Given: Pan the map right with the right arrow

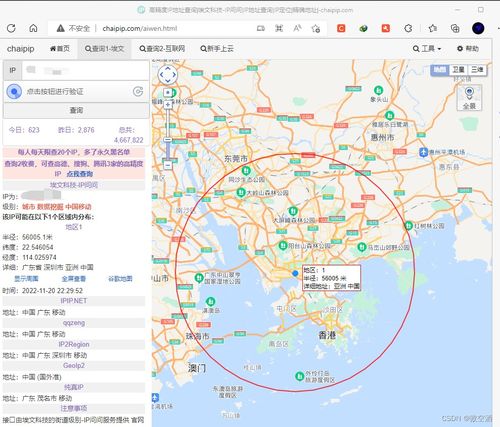Looking at the screenshot, I should (174, 75).
